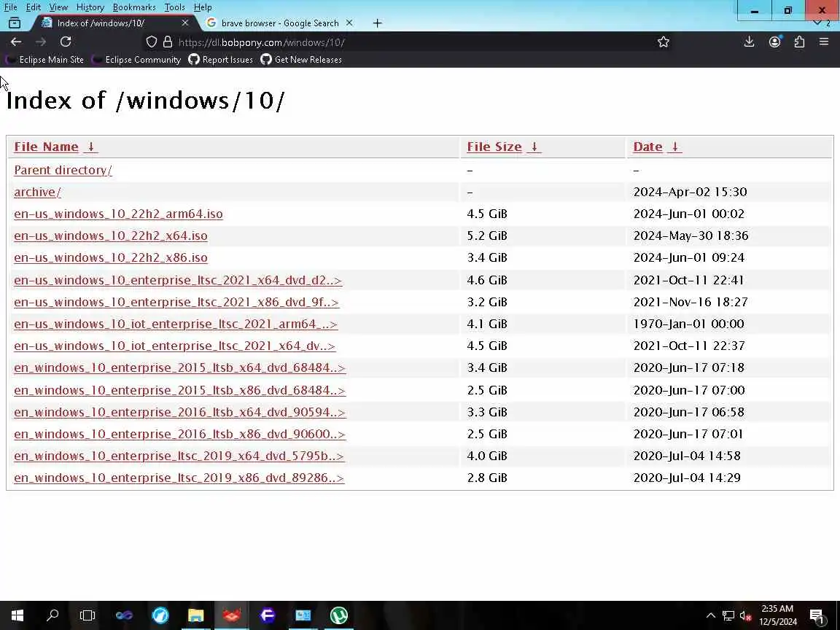Open the taskbar clock and date
The width and height of the screenshot is (840, 630).
(778, 615)
